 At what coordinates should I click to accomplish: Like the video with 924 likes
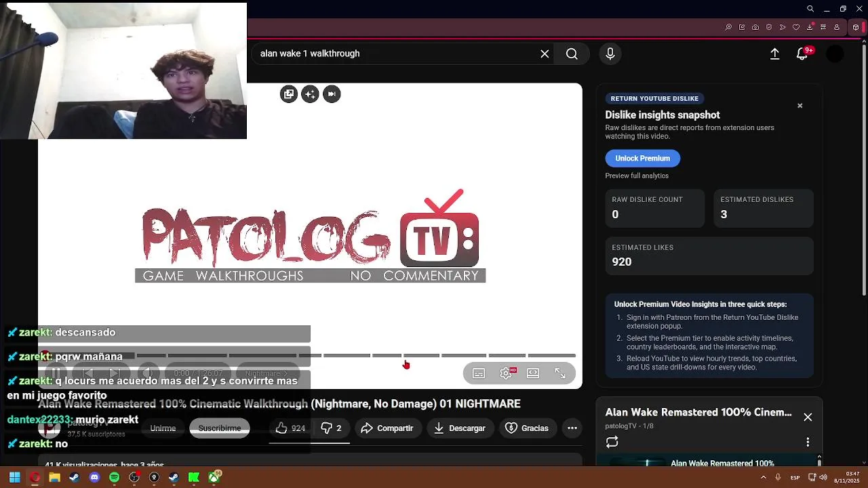click(x=290, y=428)
